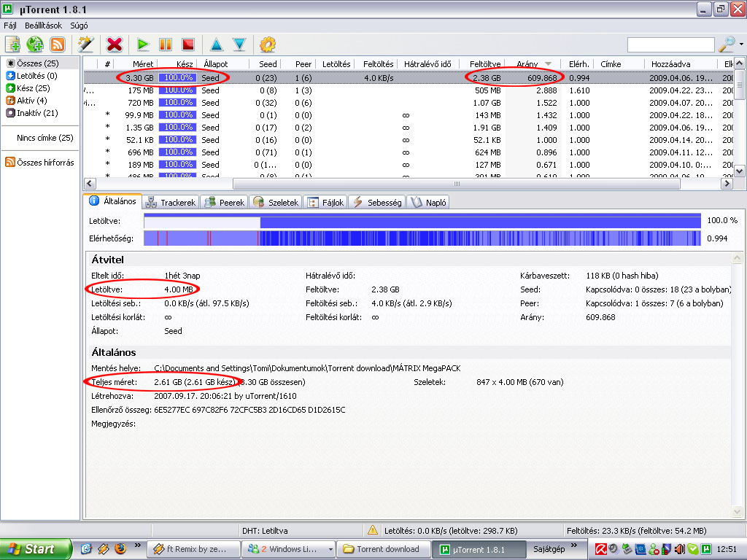
Task: Focus the toolbar search field
Action: point(671,44)
